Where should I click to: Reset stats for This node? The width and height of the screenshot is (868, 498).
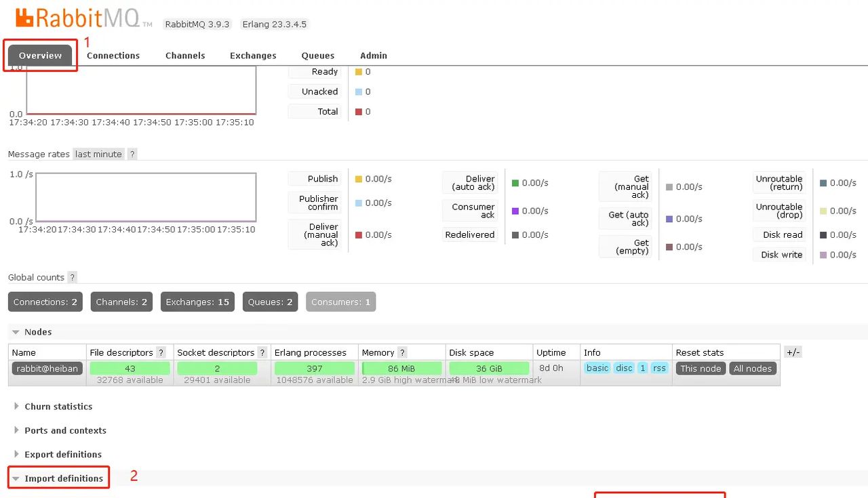[x=701, y=369]
